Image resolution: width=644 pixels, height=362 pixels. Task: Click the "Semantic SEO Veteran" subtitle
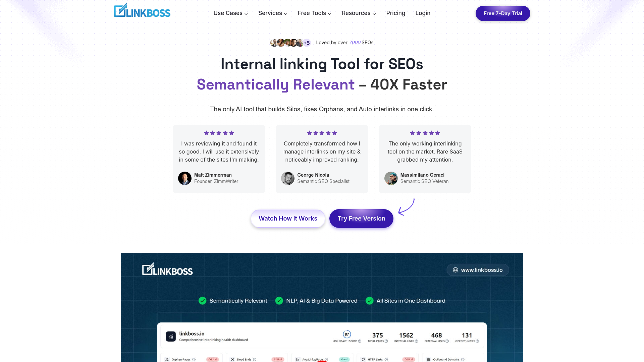click(425, 181)
